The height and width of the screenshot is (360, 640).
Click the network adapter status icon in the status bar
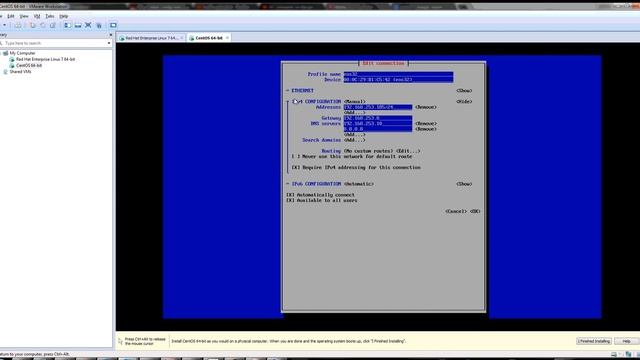pyautogui.click(x=629, y=354)
